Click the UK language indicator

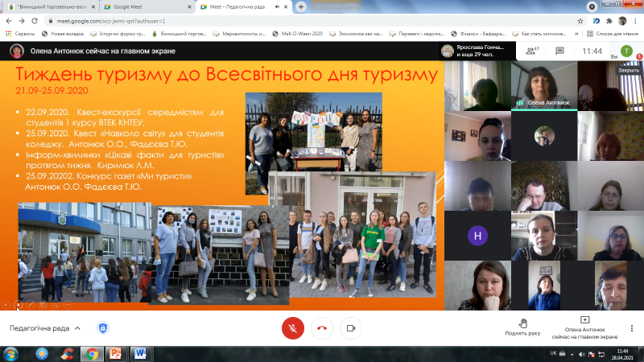click(x=553, y=353)
